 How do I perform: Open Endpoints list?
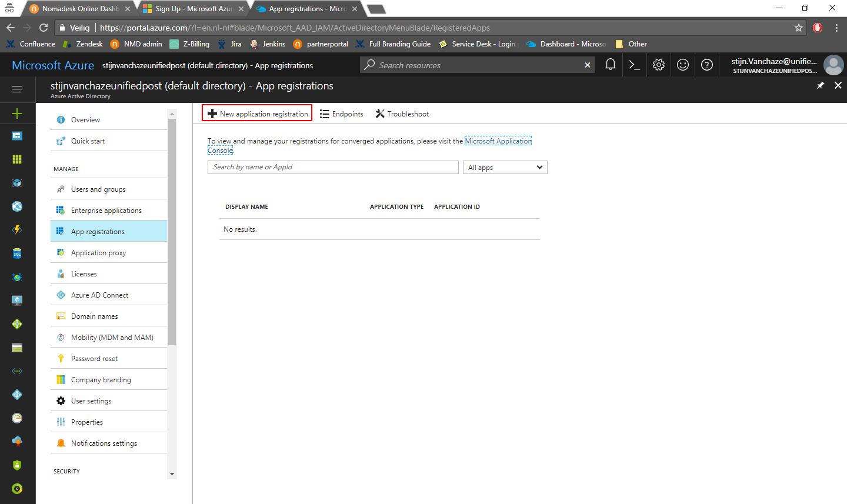coord(342,114)
